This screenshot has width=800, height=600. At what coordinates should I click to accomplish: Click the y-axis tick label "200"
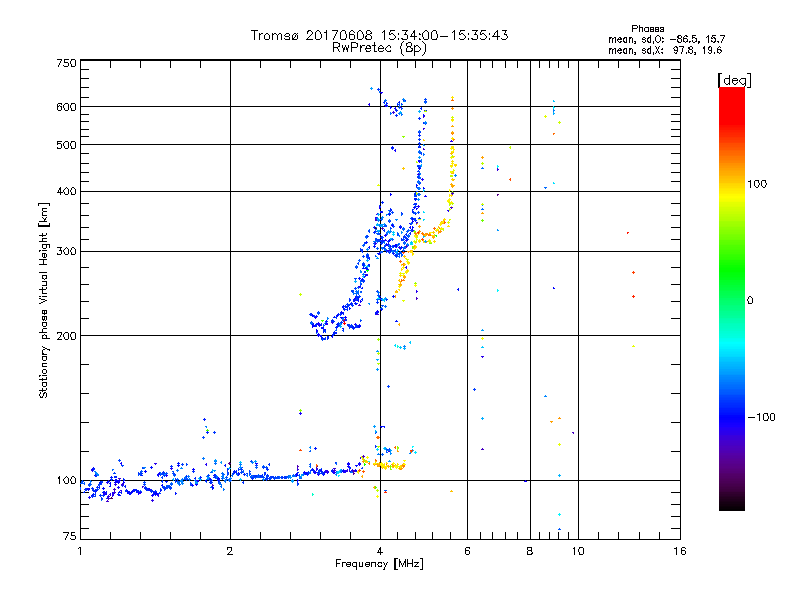(x=66, y=336)
